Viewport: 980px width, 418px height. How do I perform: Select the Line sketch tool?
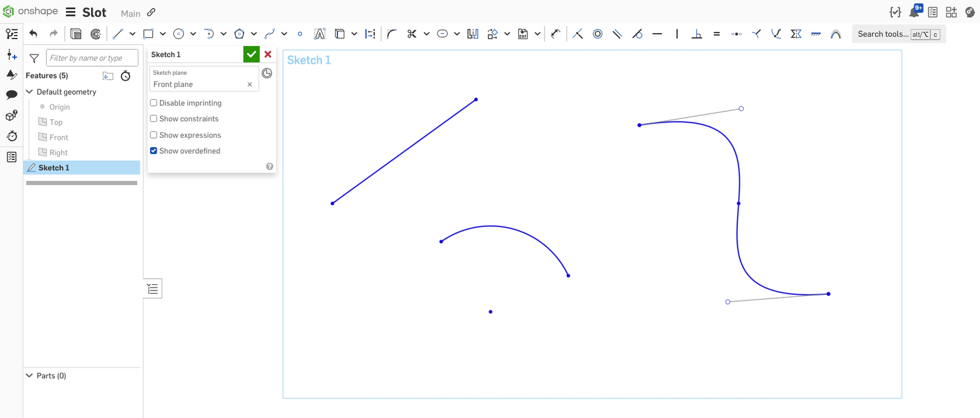click(118, 34)
